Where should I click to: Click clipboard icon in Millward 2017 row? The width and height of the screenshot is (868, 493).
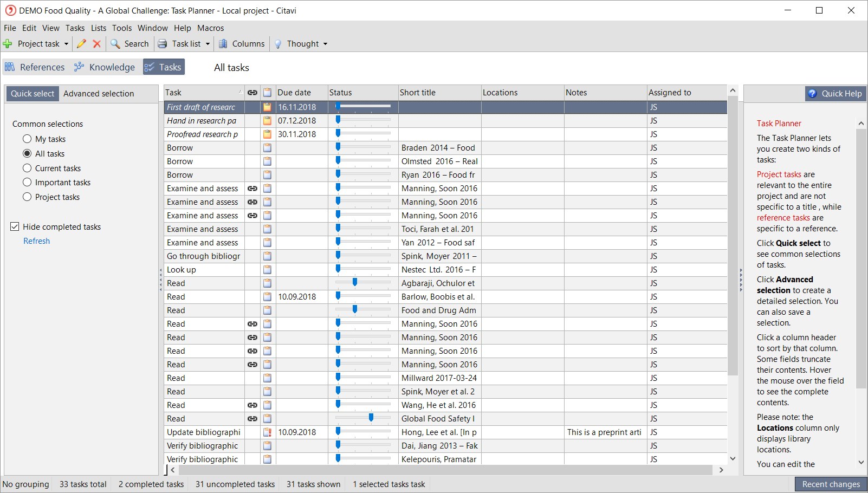point(267,378)
